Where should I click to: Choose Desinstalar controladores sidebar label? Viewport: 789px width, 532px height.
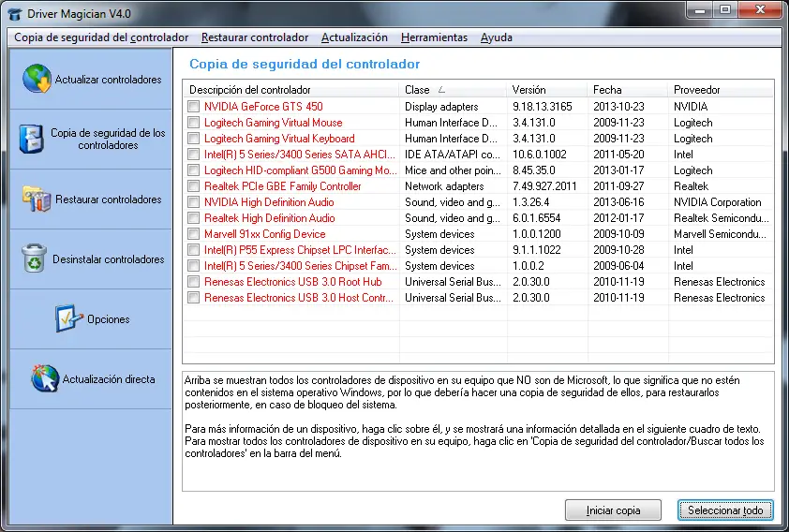(x=108, y=259)
